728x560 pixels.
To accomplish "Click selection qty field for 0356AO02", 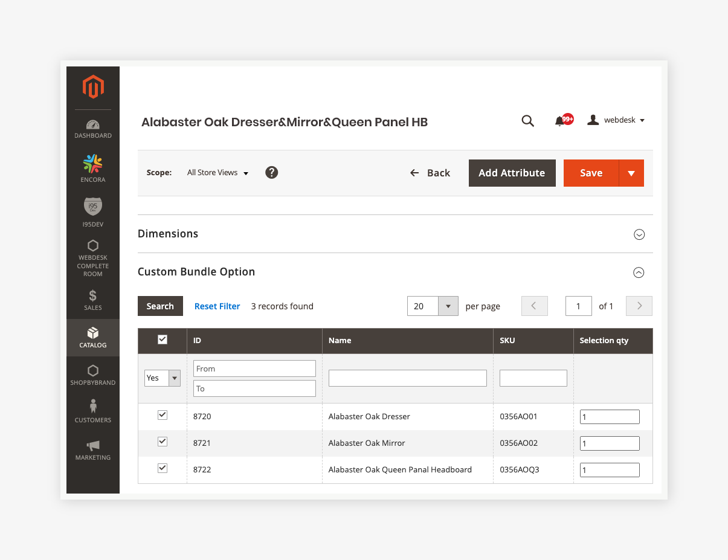I will 610,443.
